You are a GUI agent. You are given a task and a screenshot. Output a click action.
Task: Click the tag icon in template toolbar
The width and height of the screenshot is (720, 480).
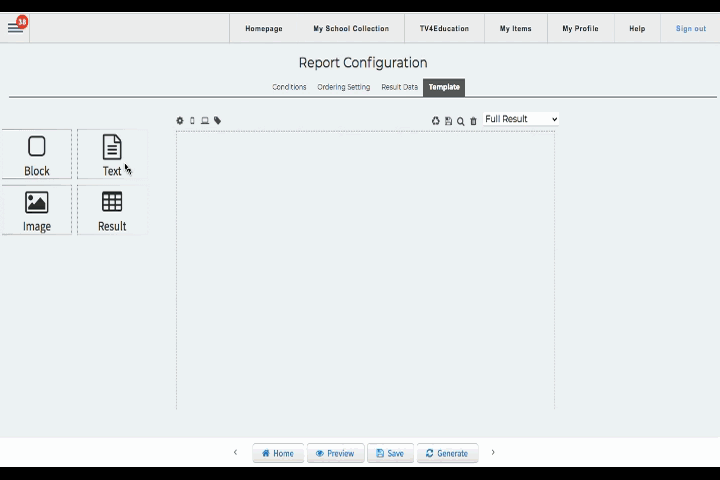(x=217, y=121)
